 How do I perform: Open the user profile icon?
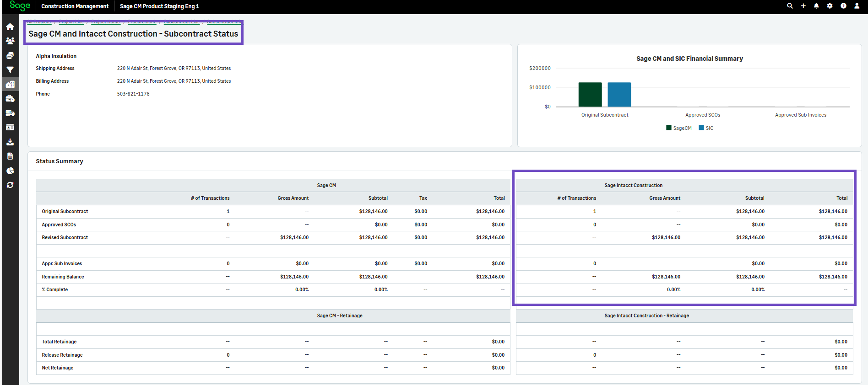point(857,6)
